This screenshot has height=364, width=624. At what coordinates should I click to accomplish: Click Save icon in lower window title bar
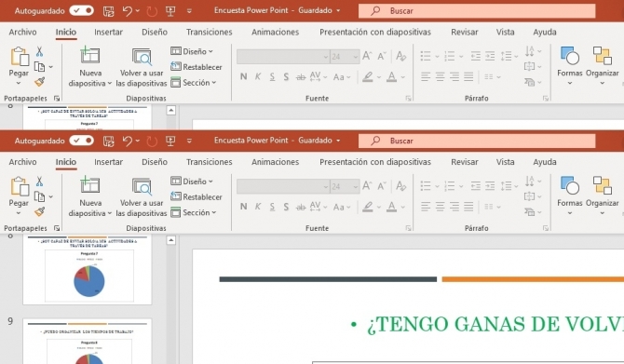pos(108,141)
